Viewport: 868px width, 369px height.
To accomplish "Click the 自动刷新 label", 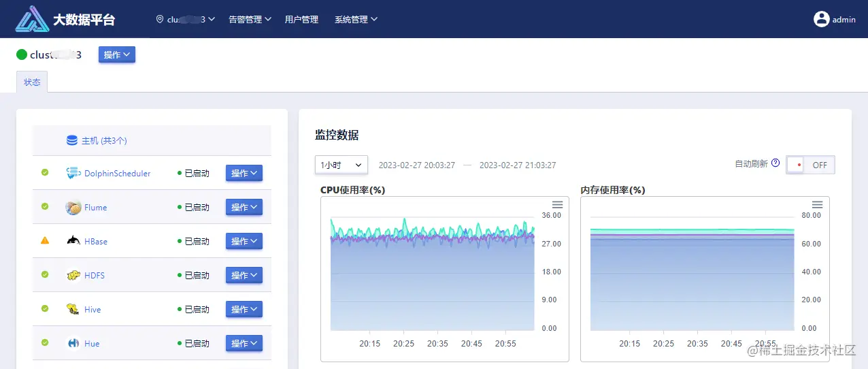I will pyautogui.click(x=752, y=164).
